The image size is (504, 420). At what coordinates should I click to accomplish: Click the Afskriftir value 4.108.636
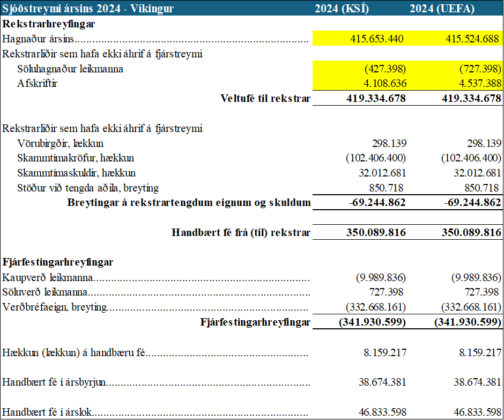pyautogui.click(x=385, y=84)
